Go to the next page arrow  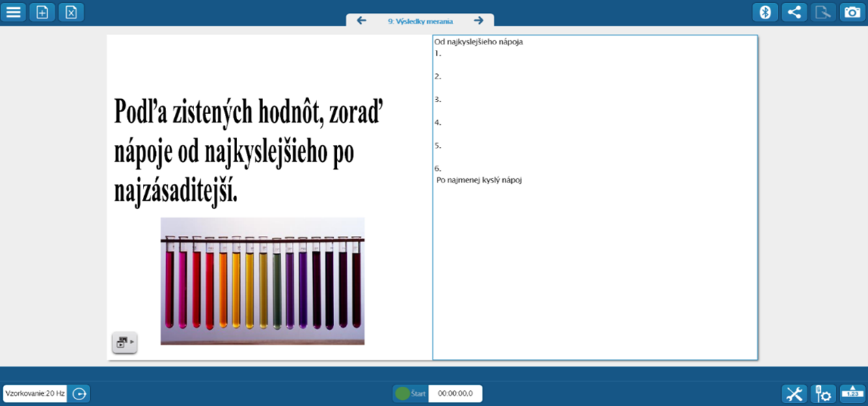coord(478,21)
